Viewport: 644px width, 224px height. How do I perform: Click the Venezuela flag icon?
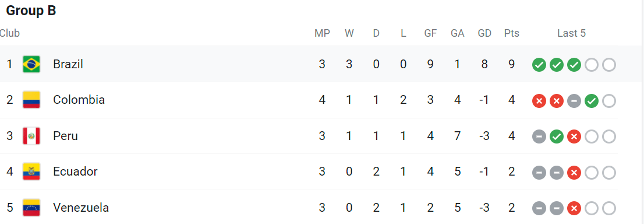31,208
